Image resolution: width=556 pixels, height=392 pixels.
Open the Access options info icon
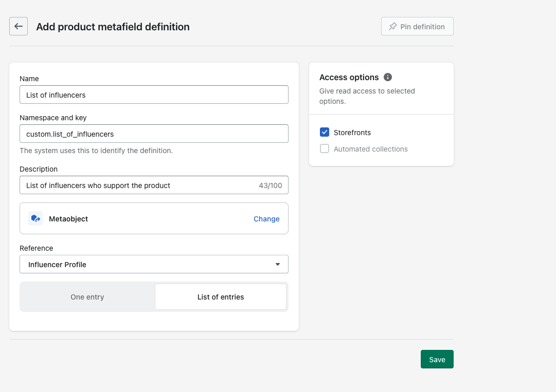click(388, 77)
